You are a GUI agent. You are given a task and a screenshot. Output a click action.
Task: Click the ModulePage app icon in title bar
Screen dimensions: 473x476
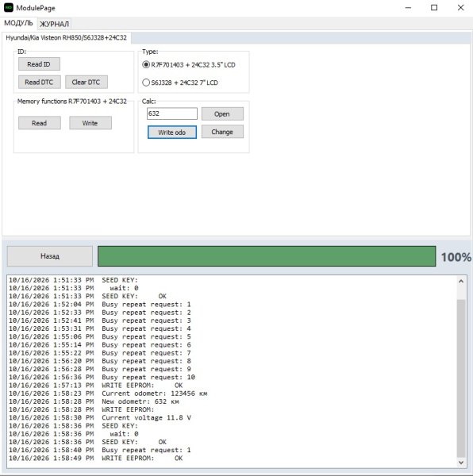point(9,8)
